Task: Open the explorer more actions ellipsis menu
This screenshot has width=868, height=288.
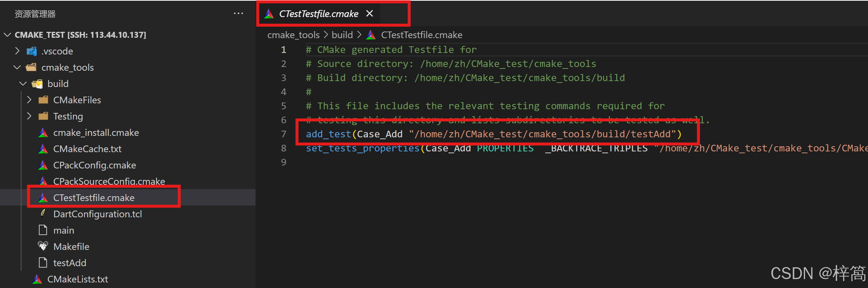Action: (x=238, y=14)
